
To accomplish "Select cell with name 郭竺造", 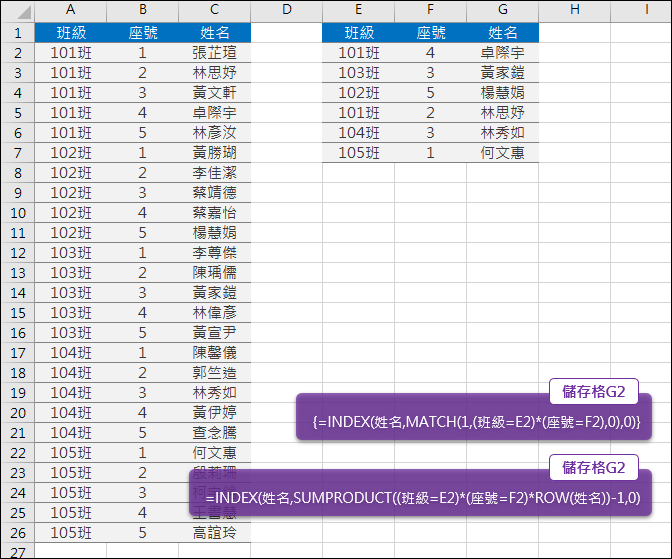I will [215, 373].
